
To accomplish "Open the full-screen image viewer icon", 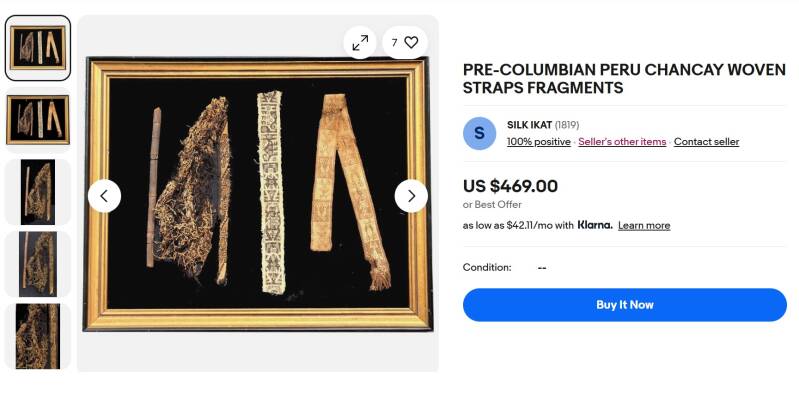I will (360, 42).
